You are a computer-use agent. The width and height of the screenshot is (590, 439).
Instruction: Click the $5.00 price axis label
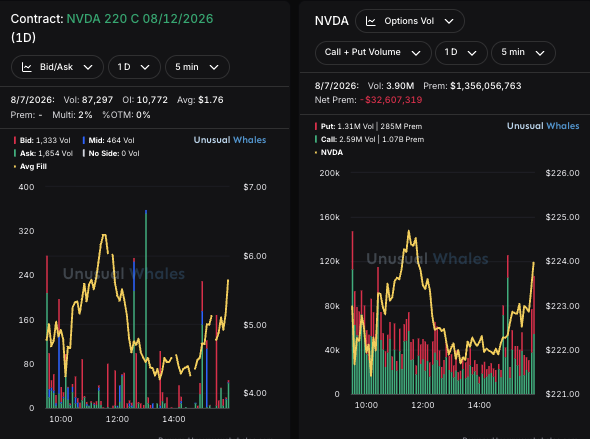pos(255,325)
